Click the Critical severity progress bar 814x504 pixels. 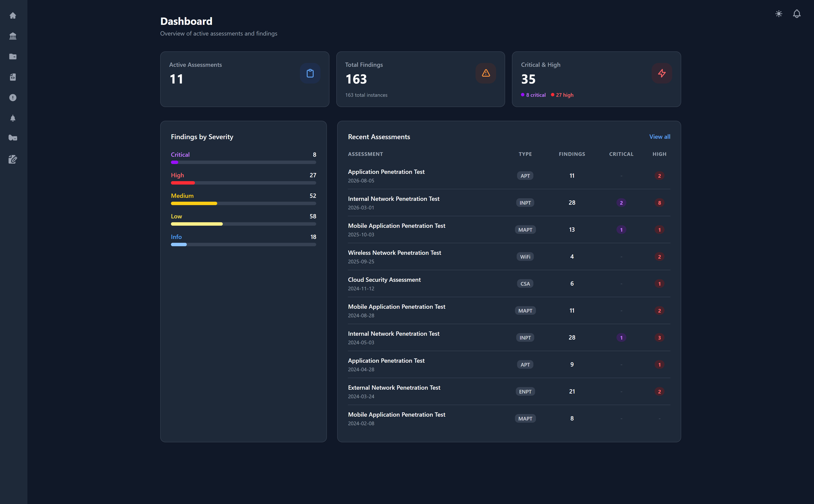tap(243, 162)
